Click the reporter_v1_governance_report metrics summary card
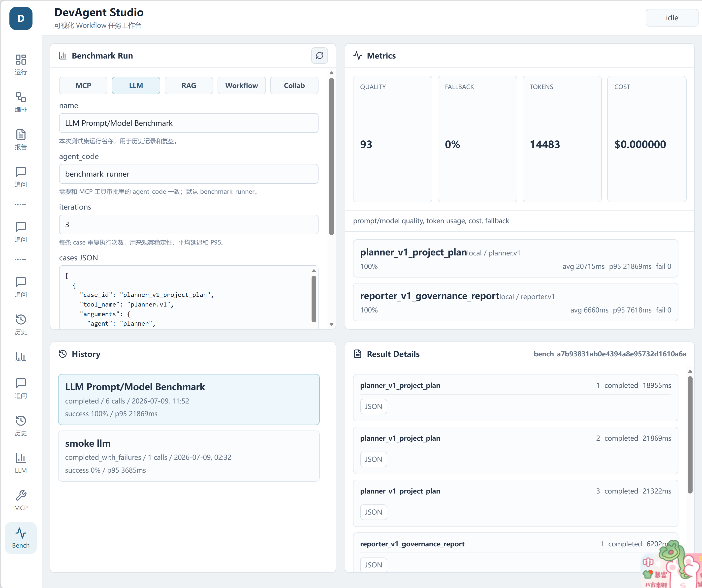 coord(515,302)
